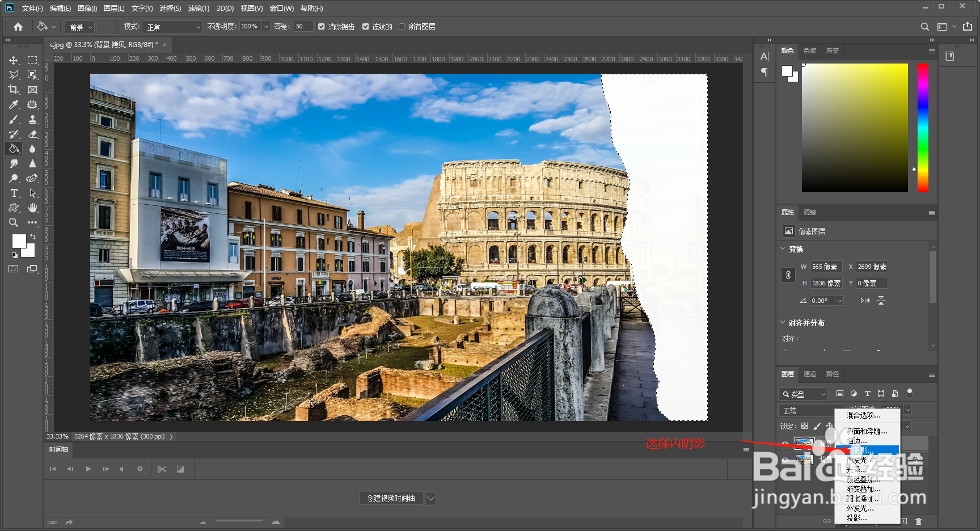Go to Photoshop Home screen
The image size is (980, 531).
(18, 27)
